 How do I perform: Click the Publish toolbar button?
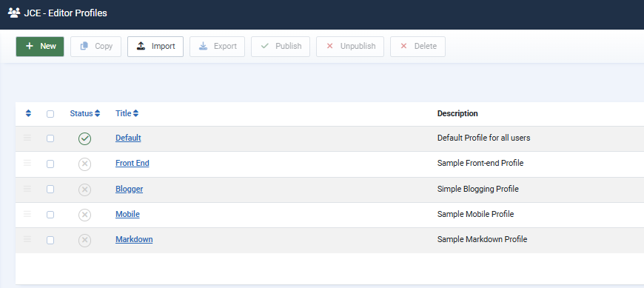281,47
